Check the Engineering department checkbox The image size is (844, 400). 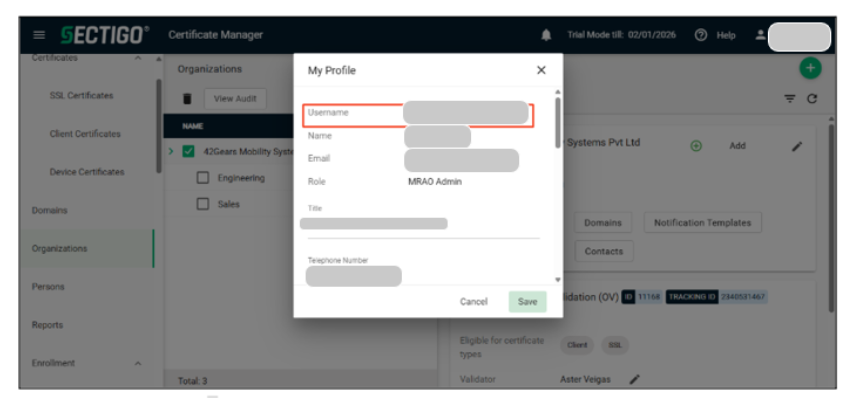(x=203, y=178)
